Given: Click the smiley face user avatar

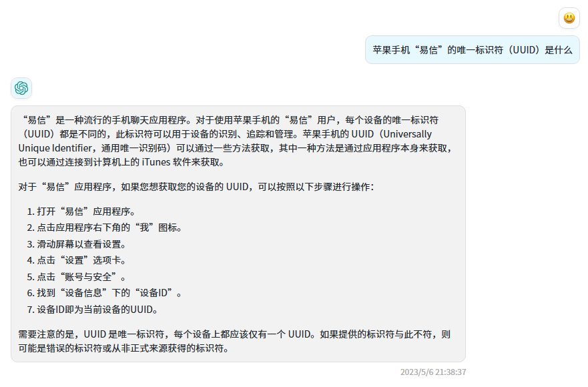Looking at the screenshot, I should click(x=569, y=18).
